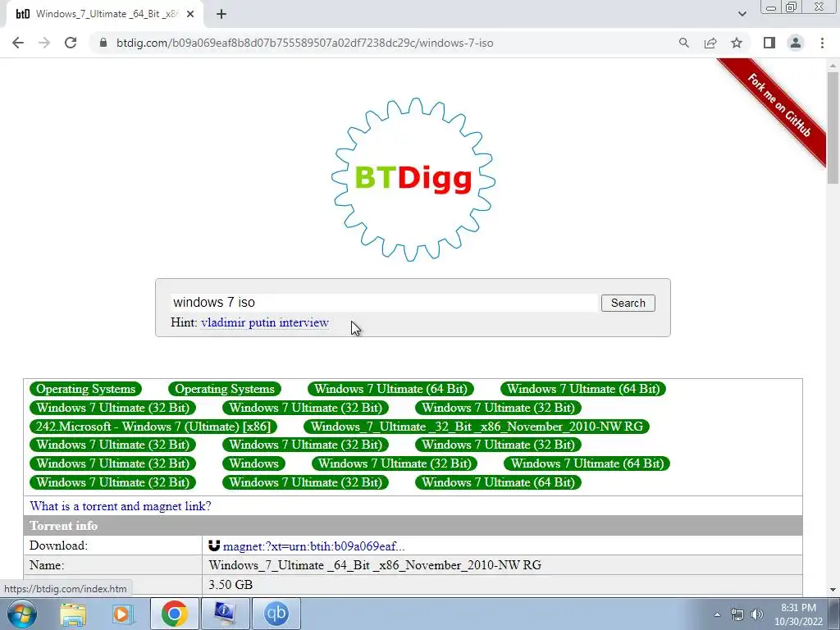Screen dimensions: 840x630
Task: Select the short 'Windows' tag
Action: coord(254,463)
